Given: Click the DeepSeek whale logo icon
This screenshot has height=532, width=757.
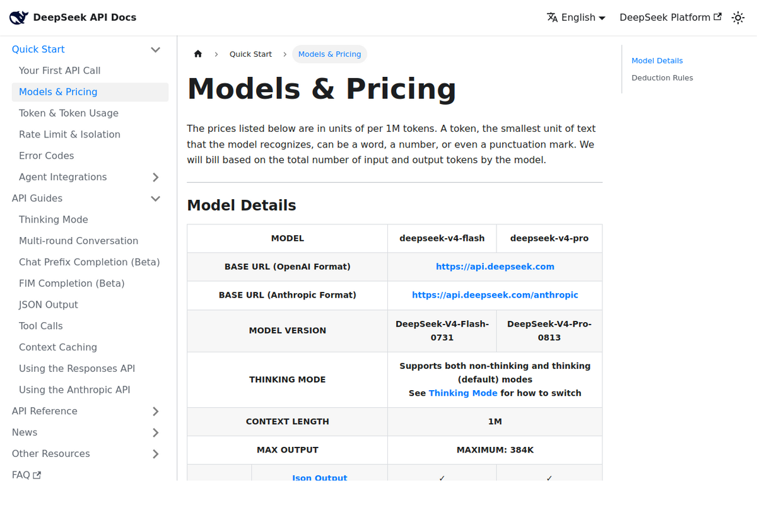Looking at the screenshot, I should point(18,18).
